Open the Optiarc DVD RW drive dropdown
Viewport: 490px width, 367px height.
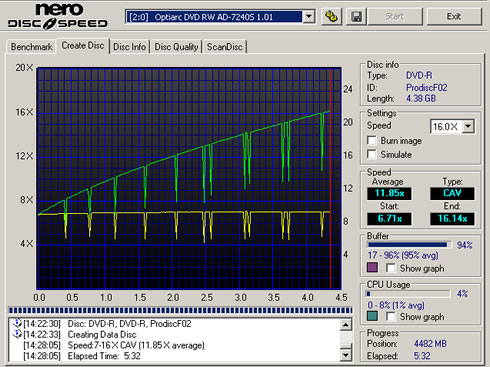coord(220,17)
